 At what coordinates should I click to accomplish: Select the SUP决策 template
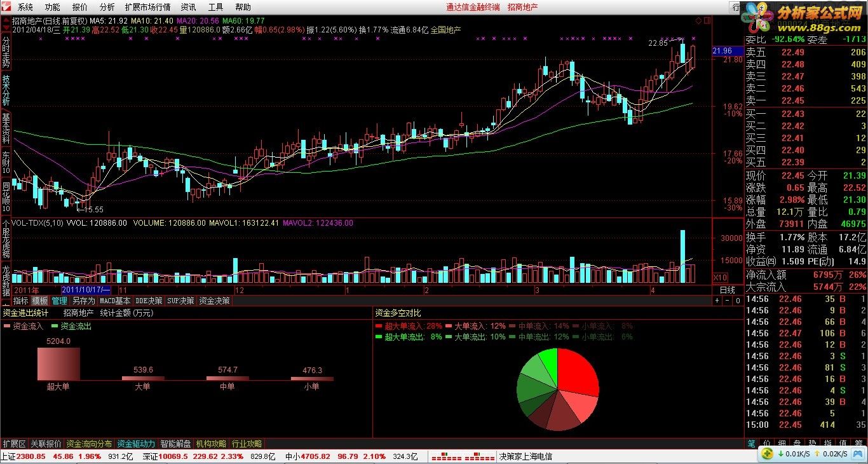click(181, 301)
